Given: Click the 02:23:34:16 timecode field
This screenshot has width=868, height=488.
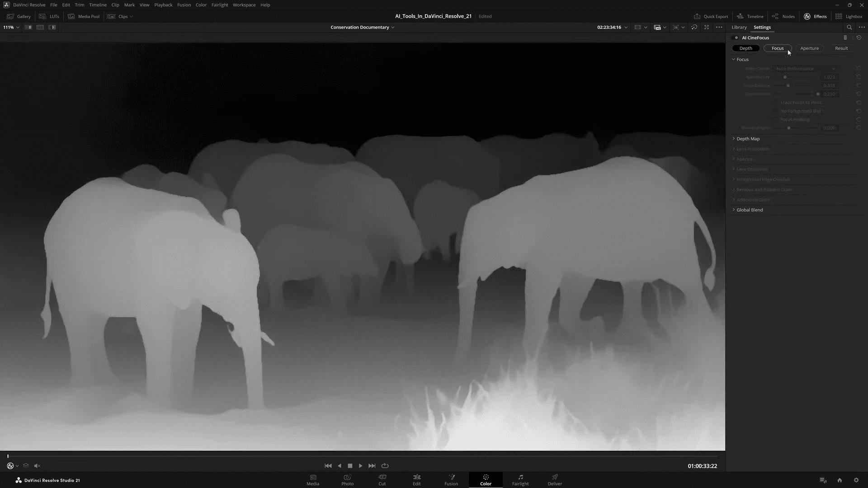Looking at the screenshot, I should point(610,27).
